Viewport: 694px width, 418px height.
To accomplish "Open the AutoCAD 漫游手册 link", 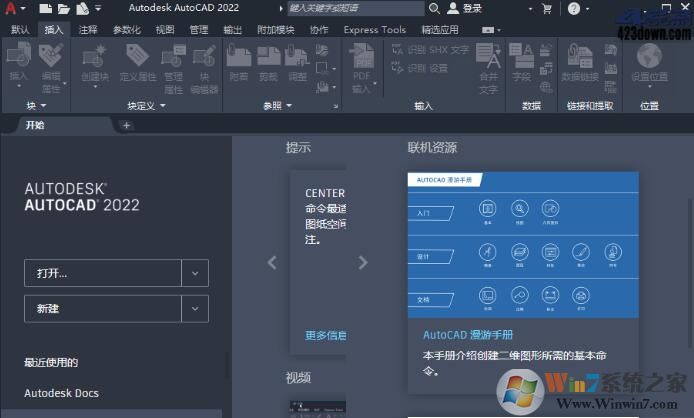I will pos(468,335).
